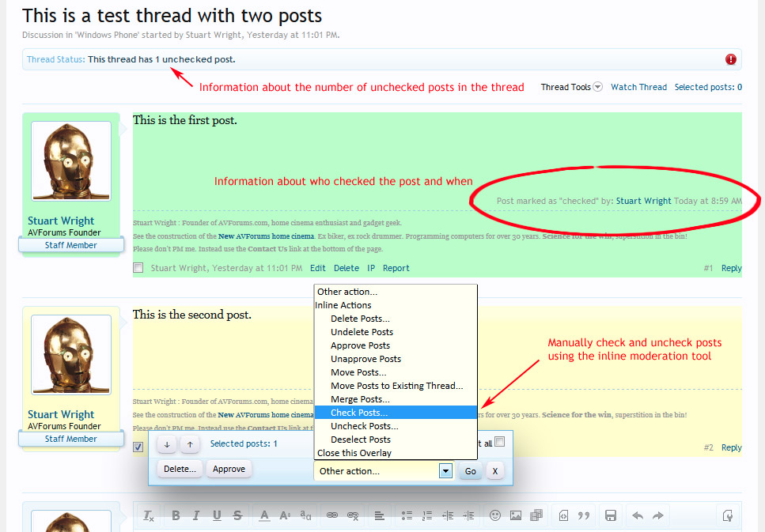
Task: Click the Delete... moderation button
Action: [180, 469]
